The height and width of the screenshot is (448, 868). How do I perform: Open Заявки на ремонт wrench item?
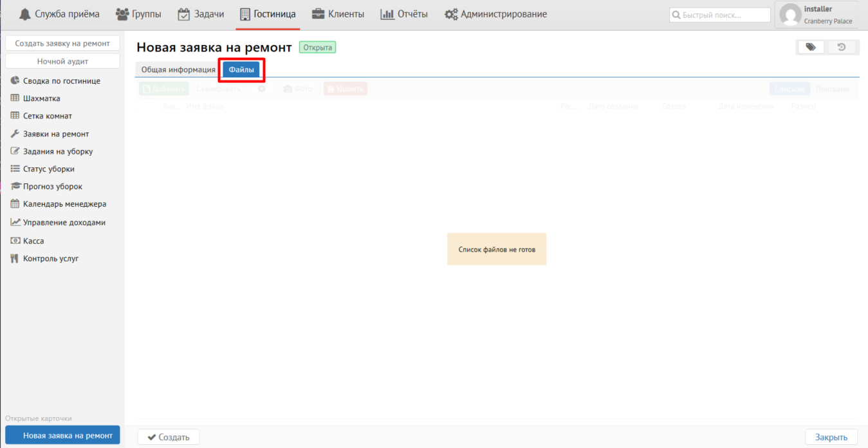(x=50, y=134)
